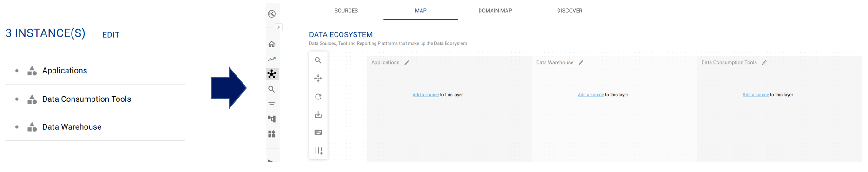Image resolution: width=868 pixels, height=172 pixels.
Task: Open the keyboard shortcuts icon
Action: pos(318,132)
